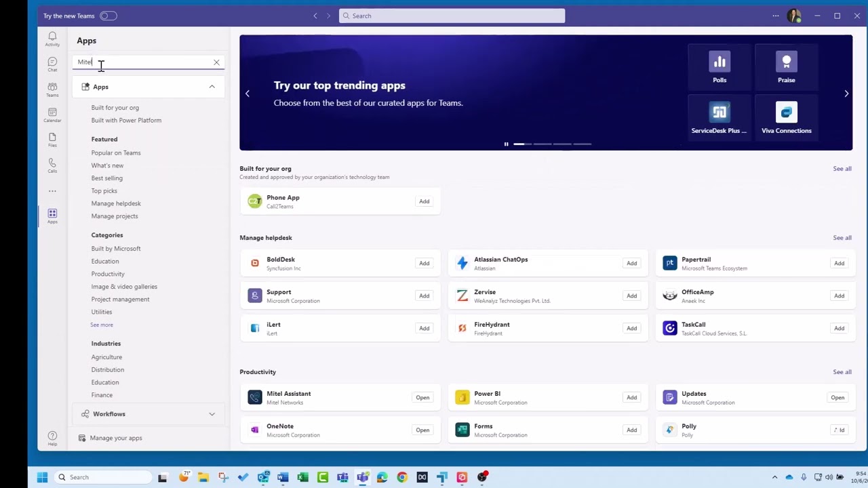Click the More apps ellipsis in the sidebar
Screen dimensions: 868x488
(x=52, y=191)
